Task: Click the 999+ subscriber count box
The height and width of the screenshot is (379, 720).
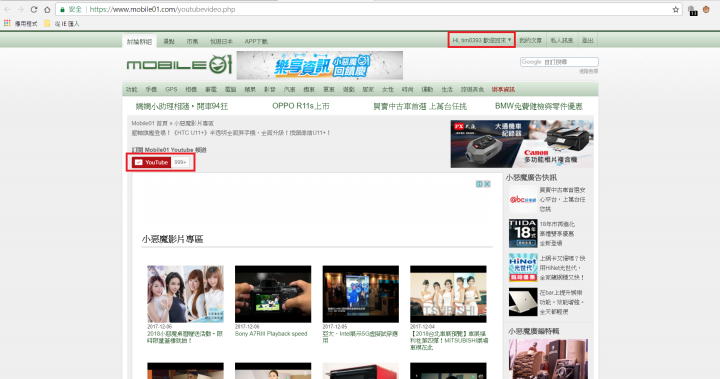Action: 180,162
